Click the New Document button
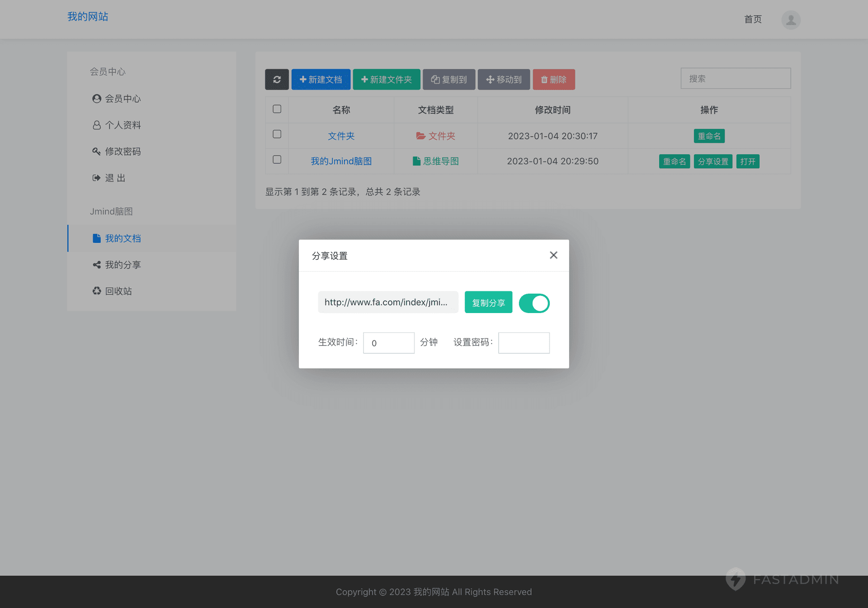Viewport: 868px width, 608px height. (321, 80)
